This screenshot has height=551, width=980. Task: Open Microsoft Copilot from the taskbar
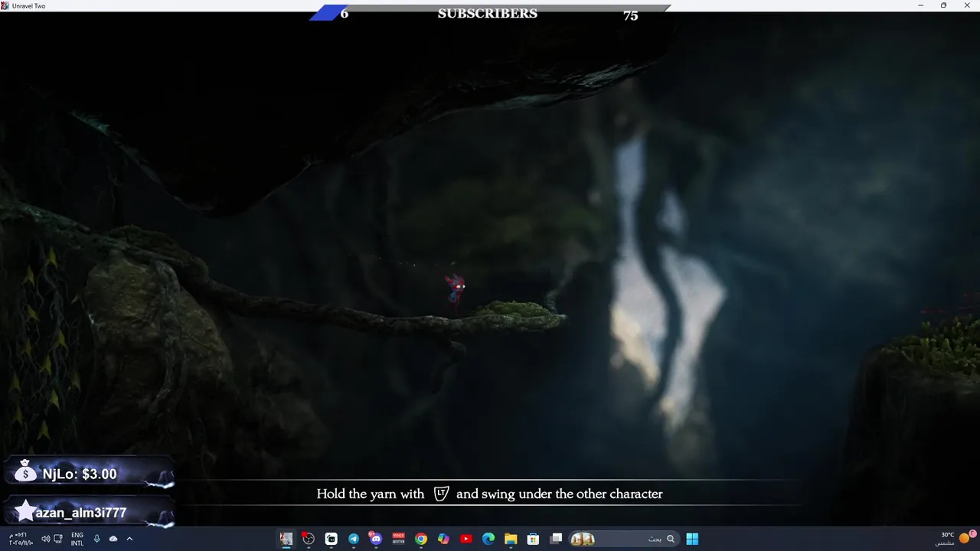coord(443,539)
